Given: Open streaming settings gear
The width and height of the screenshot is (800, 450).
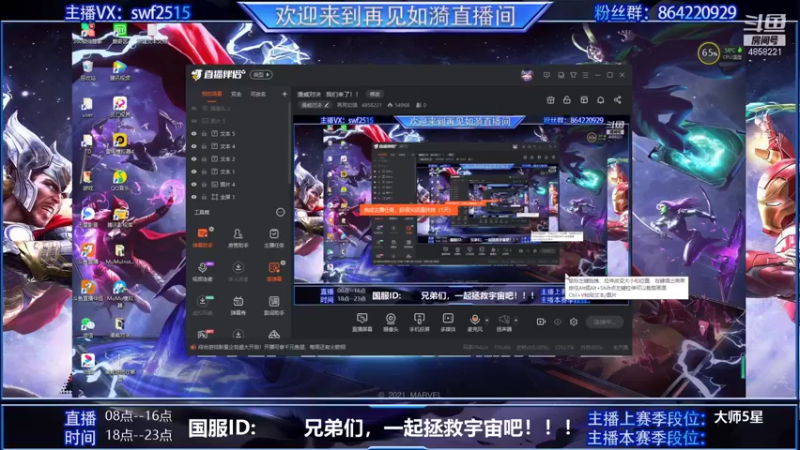Looking at the screenshot, I should tap(573, 322).
